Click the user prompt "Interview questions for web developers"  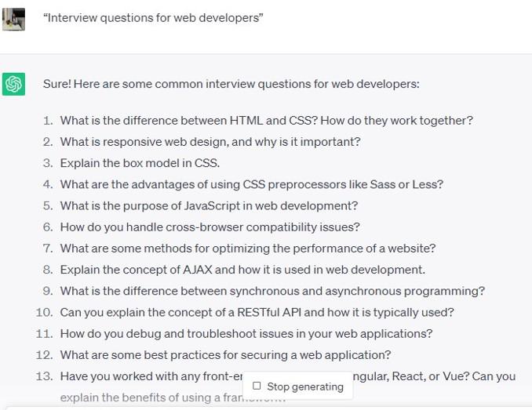tap(153, 18)
